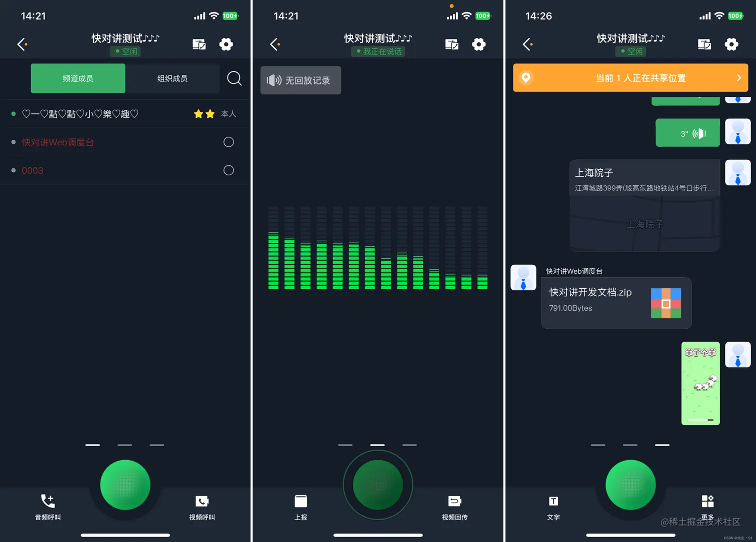
Task: Open the 视频回传 video upload feature
Action: 454,506
